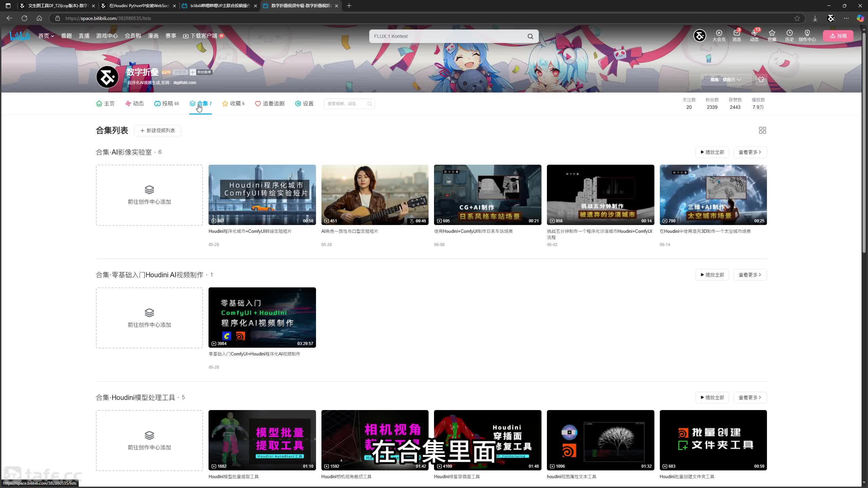Open the AI角色一致性与口型实验短片 video thumbnail

375,195
